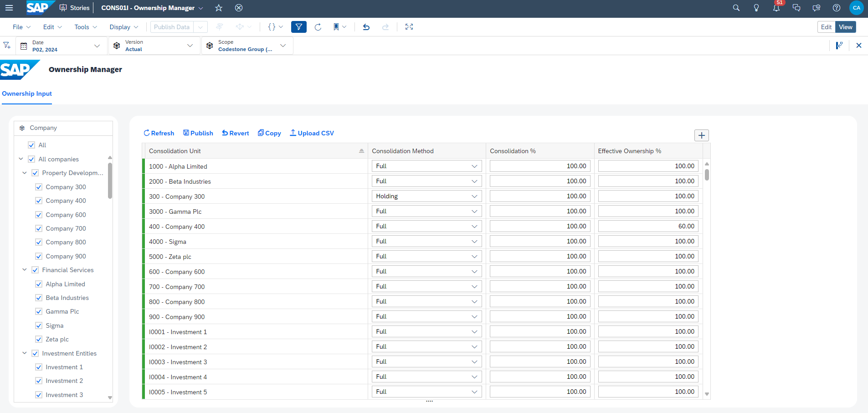Open the discussions chat icon
Image resolution: width=868 pixels, height=413 pixels.
[796, 8]
